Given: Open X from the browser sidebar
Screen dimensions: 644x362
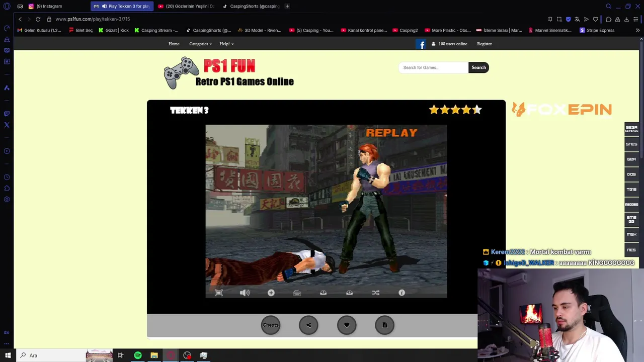Looking at the screenshot, I should tap(7, 125).
